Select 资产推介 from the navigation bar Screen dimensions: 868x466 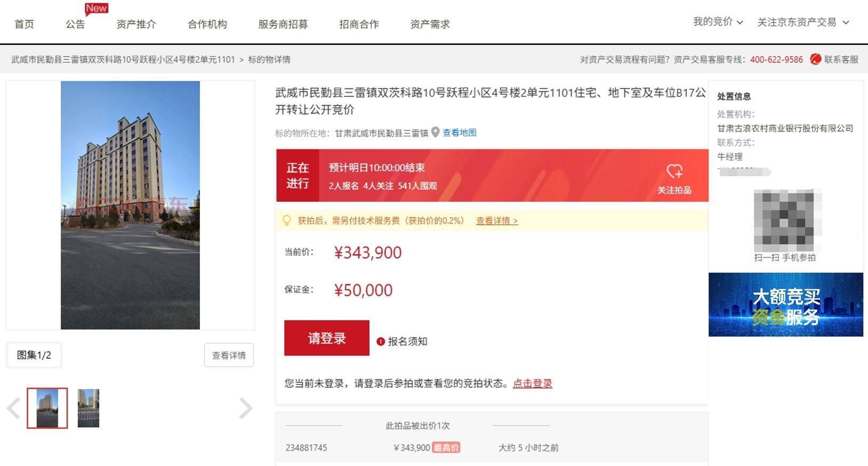pos(135,23)
